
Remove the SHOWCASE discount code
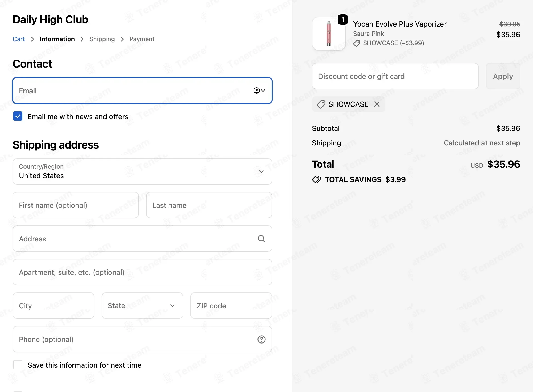point(377,104)
